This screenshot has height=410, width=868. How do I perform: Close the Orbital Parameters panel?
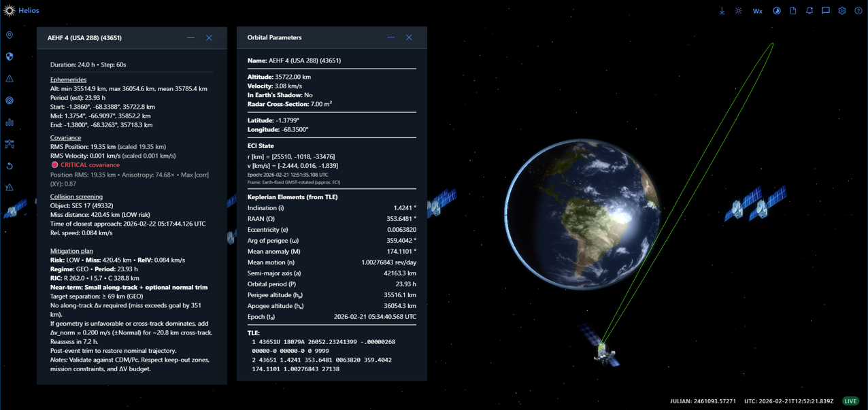coord(409,37)
